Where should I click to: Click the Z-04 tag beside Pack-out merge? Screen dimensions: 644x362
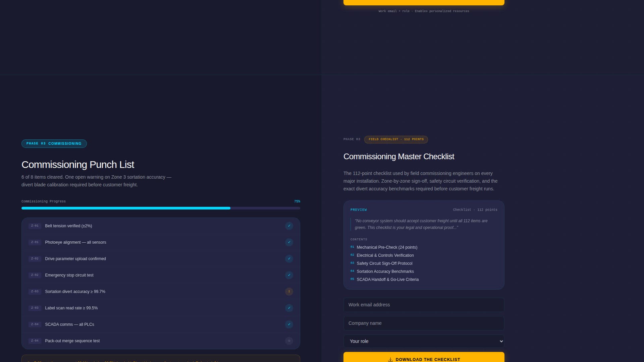(x=35, y=341)
